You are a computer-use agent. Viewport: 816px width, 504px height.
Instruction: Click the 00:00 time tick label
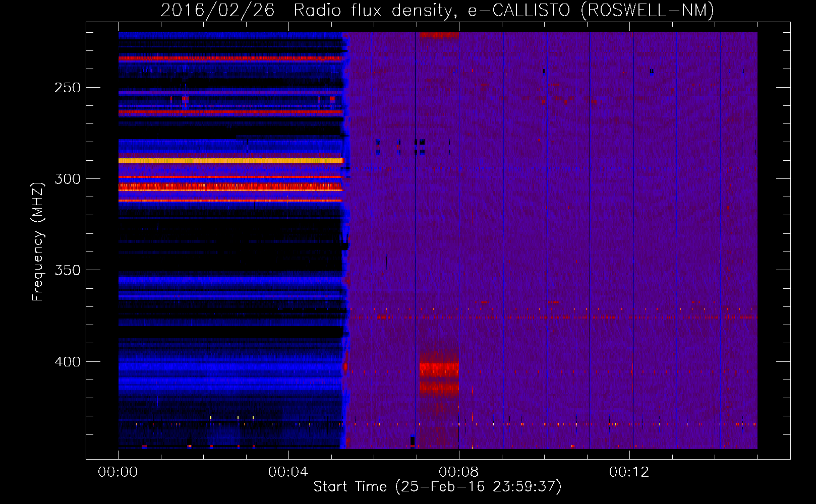pos(118,472)
